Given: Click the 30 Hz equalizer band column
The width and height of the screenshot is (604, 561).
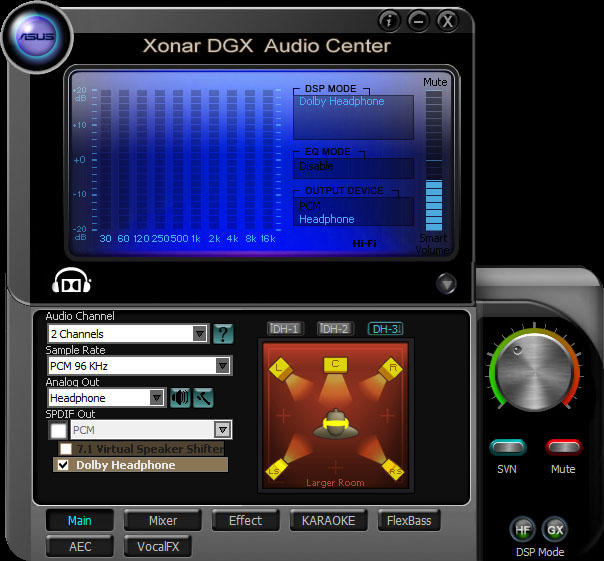Looking at the screenshot, I should pos(106,160).
